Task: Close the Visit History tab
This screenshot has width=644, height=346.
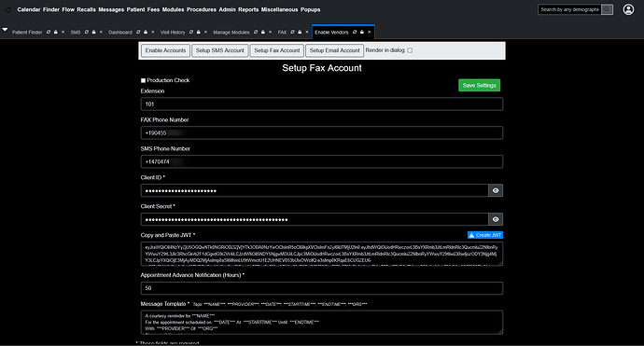Action: point(205,32)
